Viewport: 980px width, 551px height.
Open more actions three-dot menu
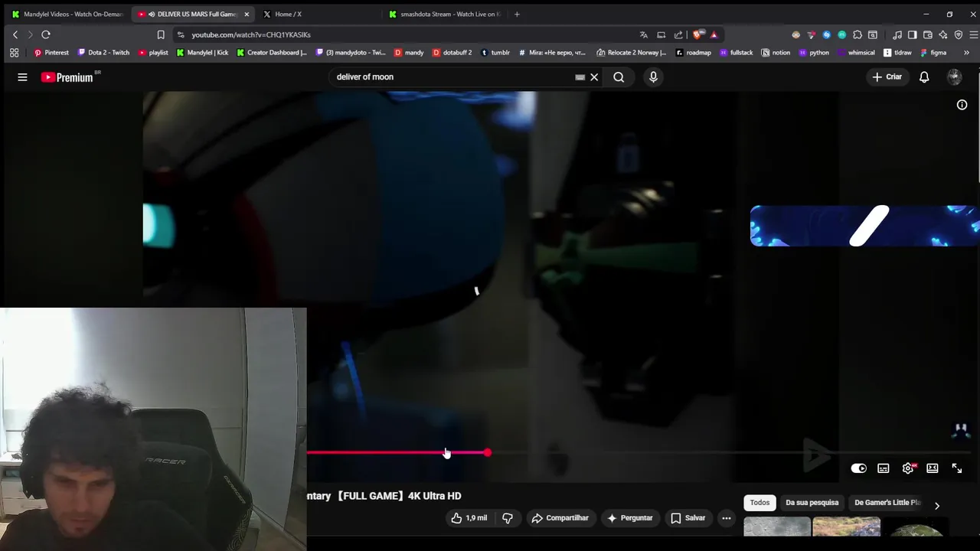click(x=726, y=518)
